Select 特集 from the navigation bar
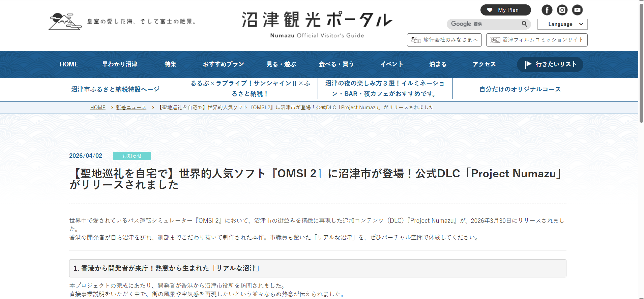This screenshot has height=299, width=644. click(x=170, y=64)
